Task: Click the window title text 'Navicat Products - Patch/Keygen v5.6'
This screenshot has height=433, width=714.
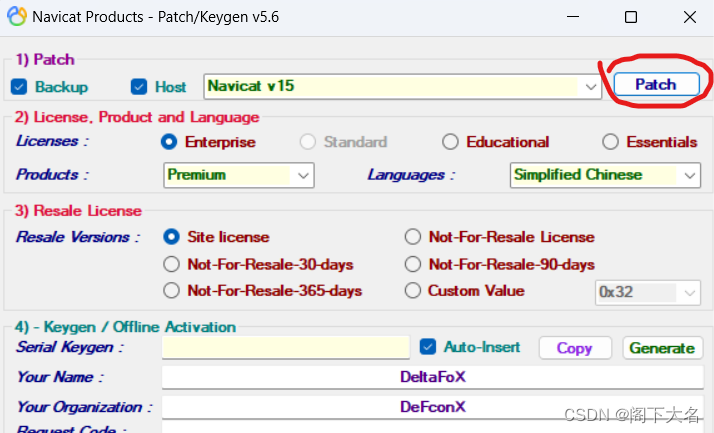Action: pyautogui.click(x=155, y=17)
